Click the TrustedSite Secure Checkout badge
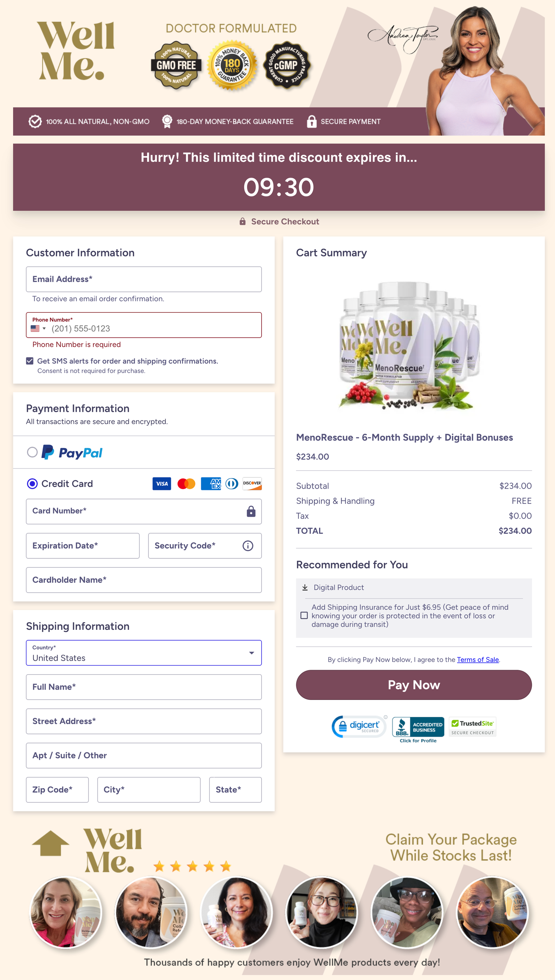 [x=472, y=727]
